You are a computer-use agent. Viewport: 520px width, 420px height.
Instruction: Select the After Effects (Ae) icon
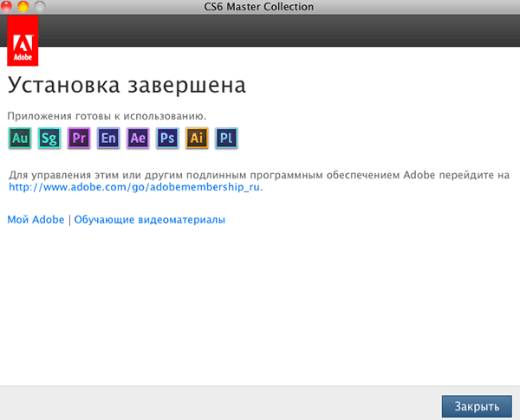tap(138, 138)
